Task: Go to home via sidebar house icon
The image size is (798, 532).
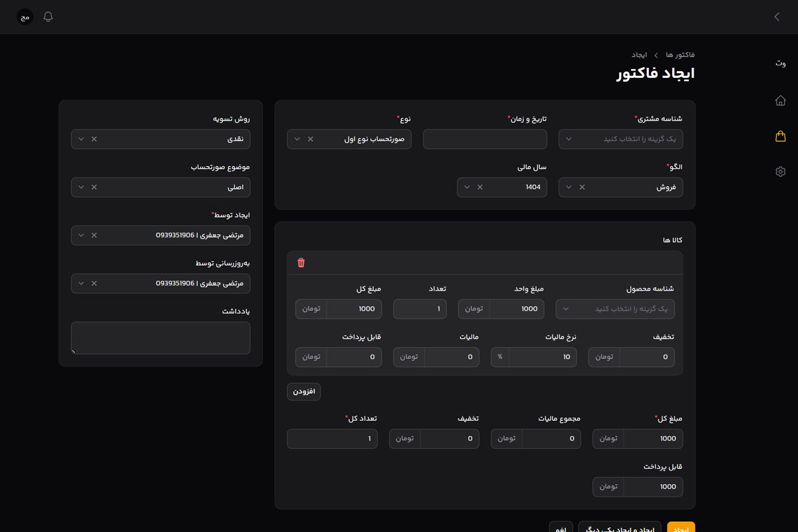Action: pos(781,100)
